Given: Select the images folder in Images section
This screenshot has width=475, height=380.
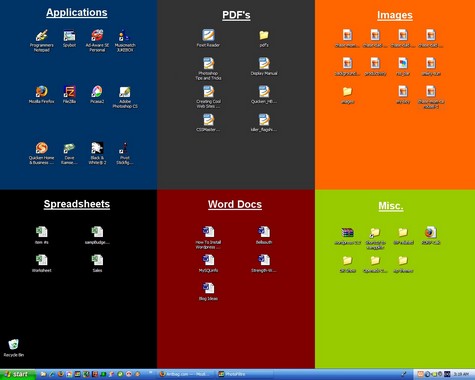Looking at the screenshot, I should 347,95.
